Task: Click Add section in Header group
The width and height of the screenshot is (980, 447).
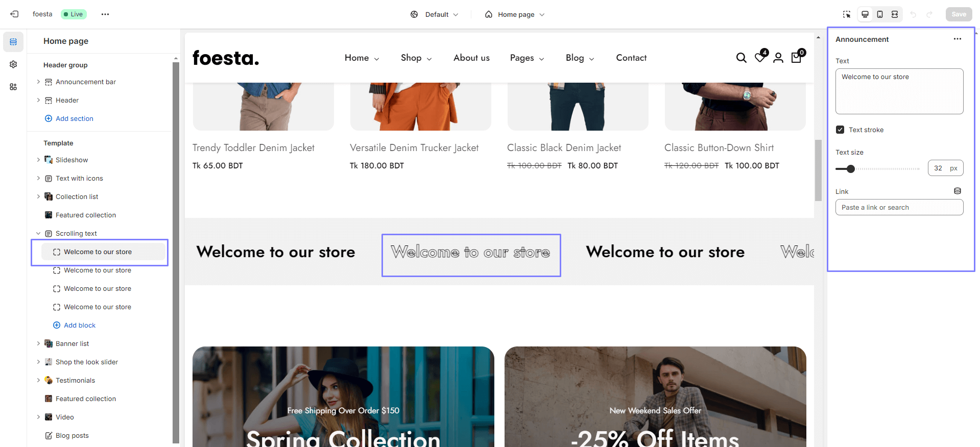Action: (75, 118)
